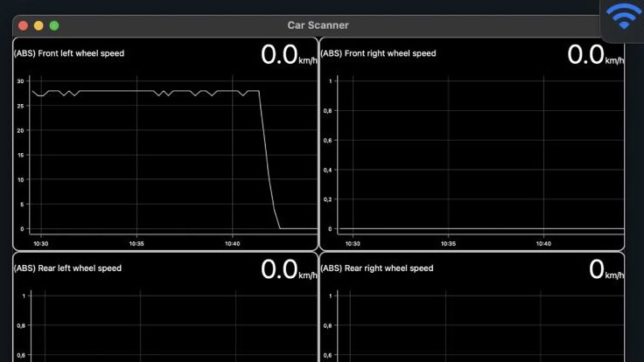Click the 5 axis label on Front left graph
The width and height of the screenshot is (644, 362).
click(x=22, y=205)
